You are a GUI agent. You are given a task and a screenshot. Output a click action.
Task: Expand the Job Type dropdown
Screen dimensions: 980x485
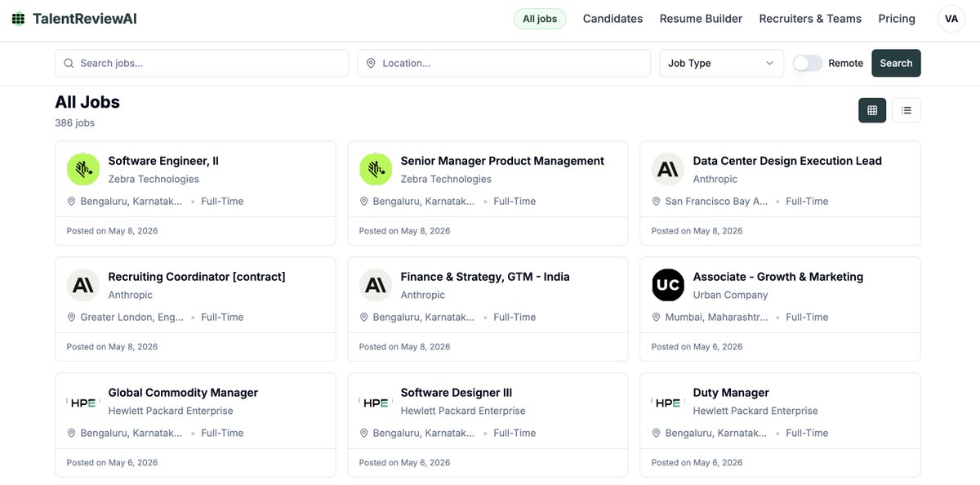click(x=721, y=63)
